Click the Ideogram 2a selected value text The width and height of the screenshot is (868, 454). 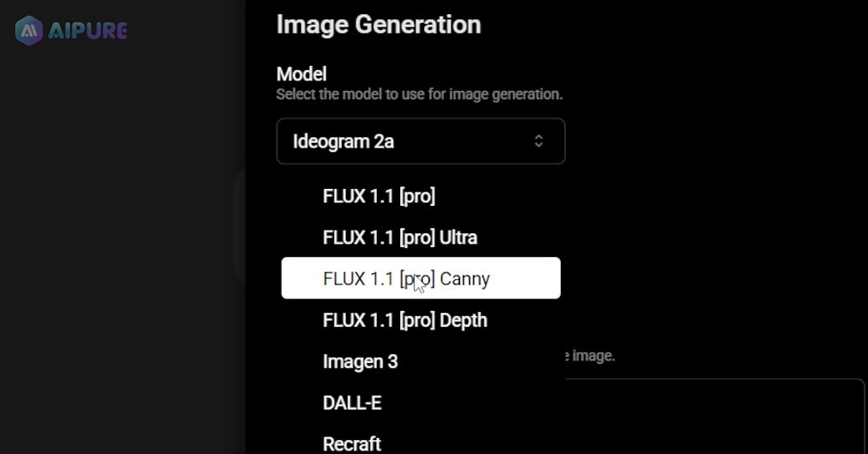(x=343, y=141)
